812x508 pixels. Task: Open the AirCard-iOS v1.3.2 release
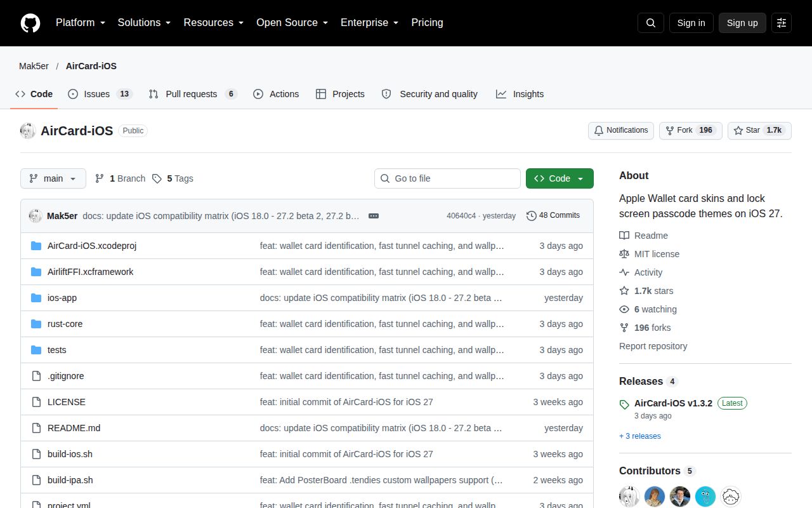point(673,403)
